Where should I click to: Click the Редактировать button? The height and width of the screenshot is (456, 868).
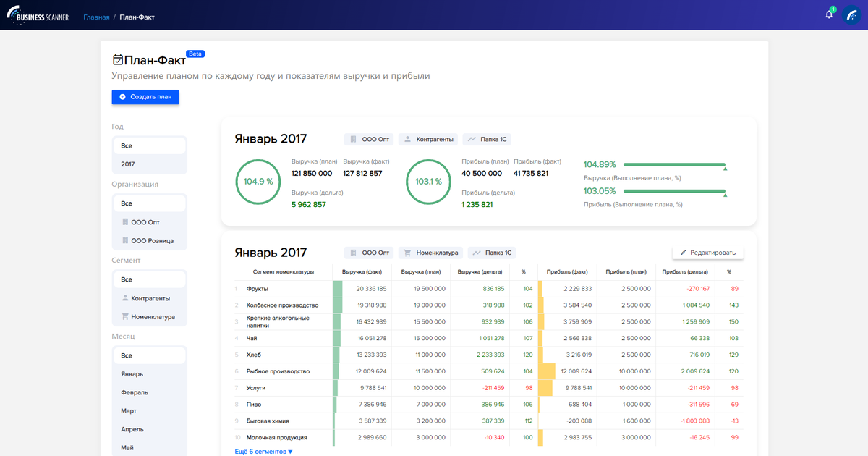tap(707, 252)
